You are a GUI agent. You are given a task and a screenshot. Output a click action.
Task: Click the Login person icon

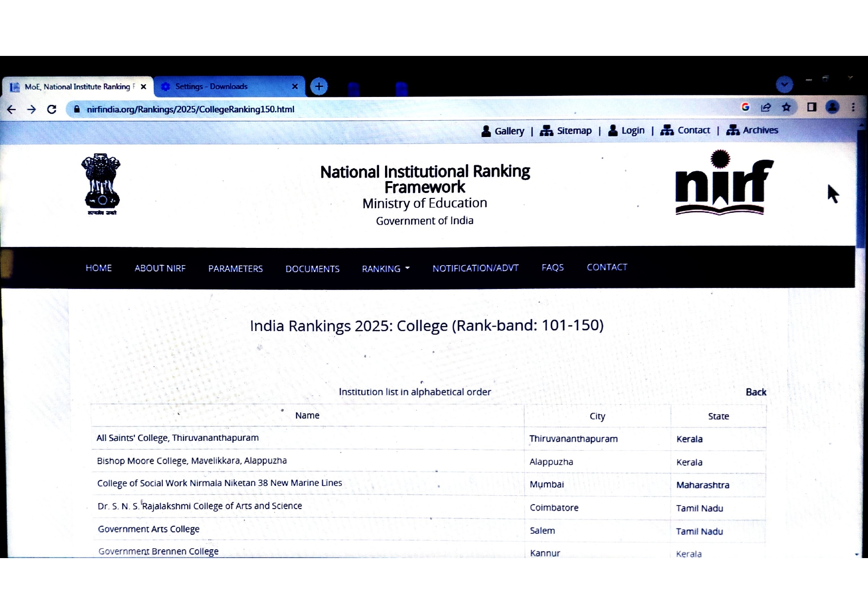tap(613, 131)
